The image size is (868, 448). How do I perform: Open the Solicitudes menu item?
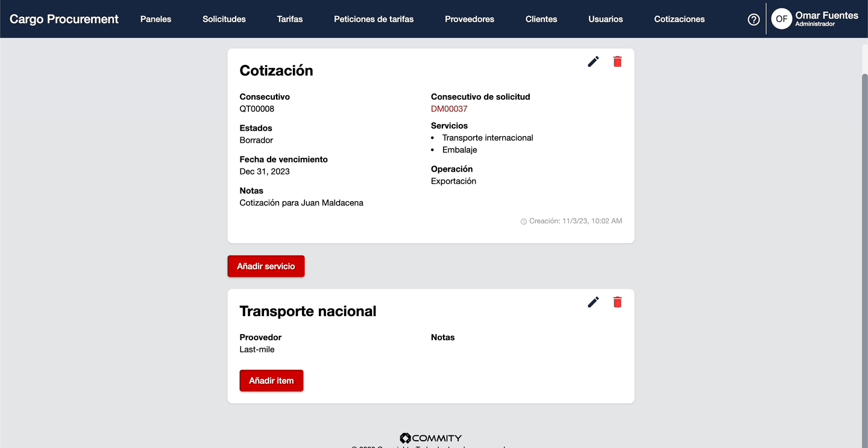coord(224,19)
